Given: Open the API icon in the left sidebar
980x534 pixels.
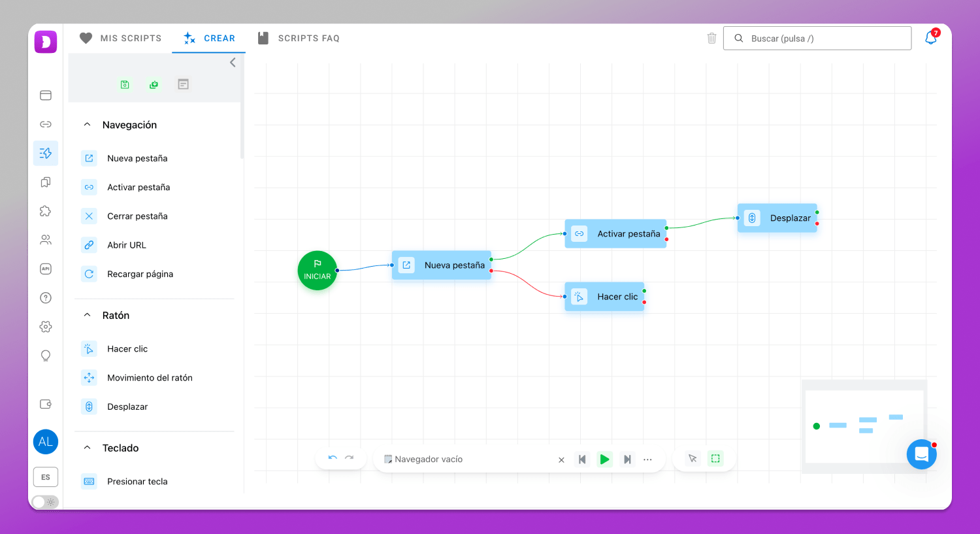Looking at the screenshot, I should [46, 269].
